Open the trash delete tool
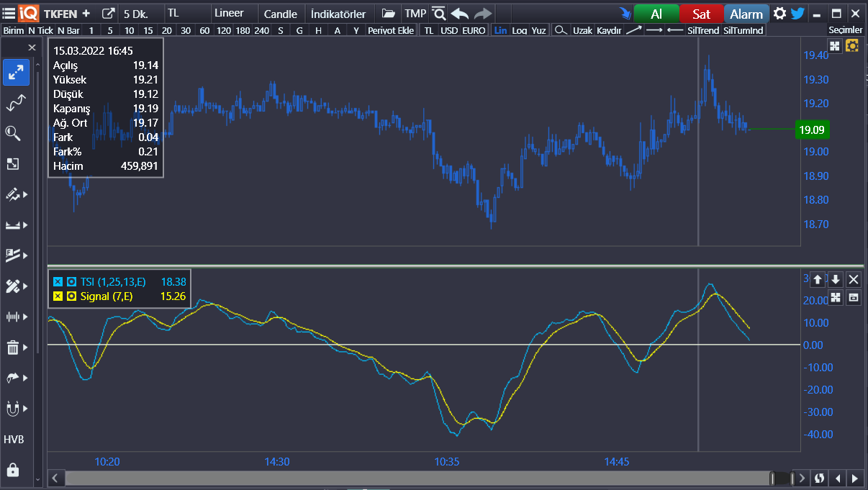This screenshot has width=868, height=490. pos(13,348)
